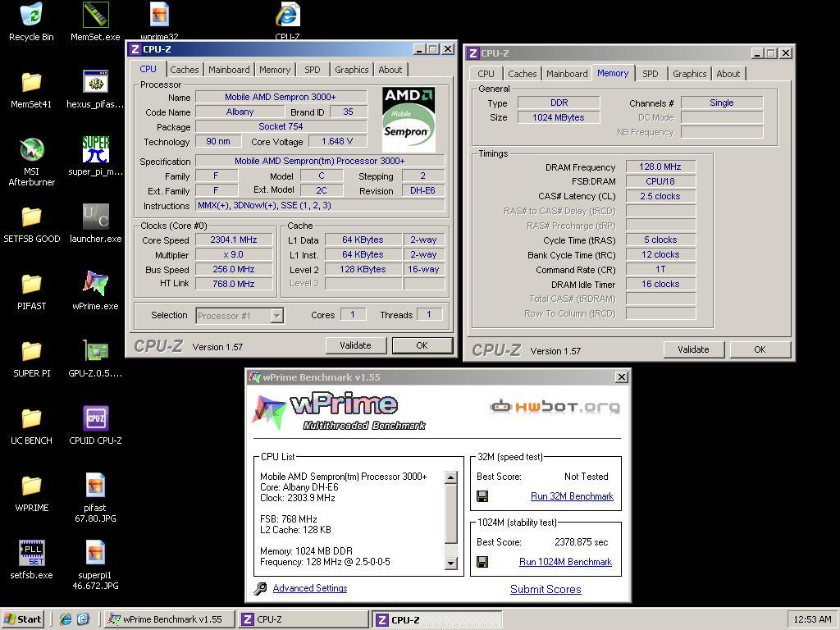The height and width of the screenshot is (630, 840).
Task: Open the Processor #1 selection dropdown
Action: pos(276,316)
